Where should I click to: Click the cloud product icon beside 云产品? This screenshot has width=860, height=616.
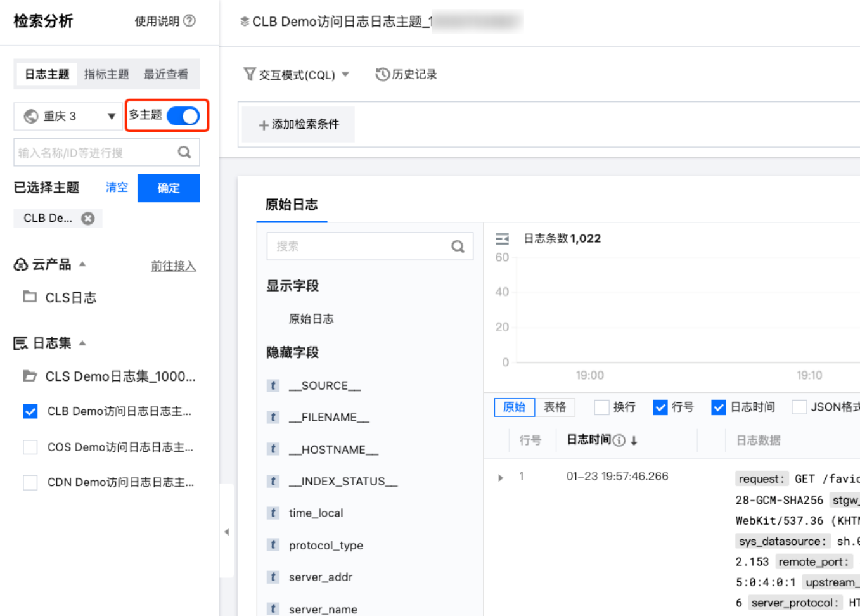tap(20, 264)
